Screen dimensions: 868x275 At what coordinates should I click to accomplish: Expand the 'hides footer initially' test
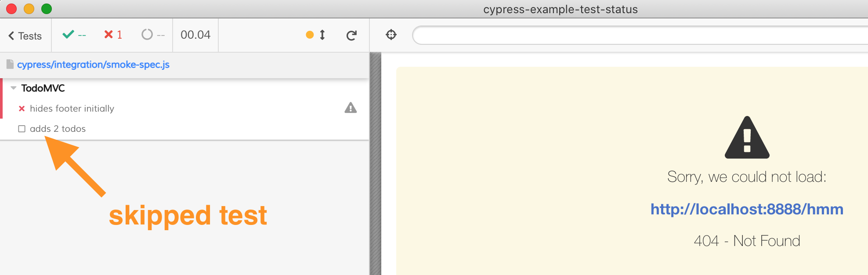(x=72, y=109)
